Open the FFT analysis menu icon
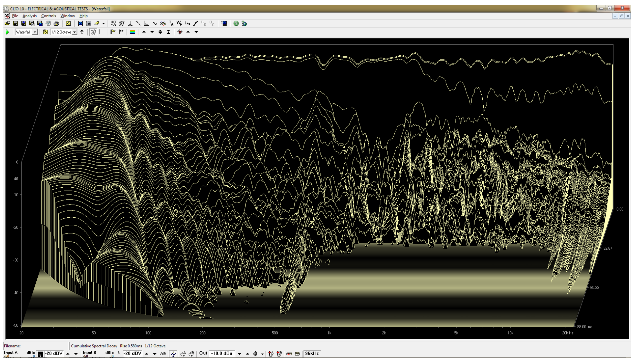This screenshot has width=636, height=364. pos(146,23)
